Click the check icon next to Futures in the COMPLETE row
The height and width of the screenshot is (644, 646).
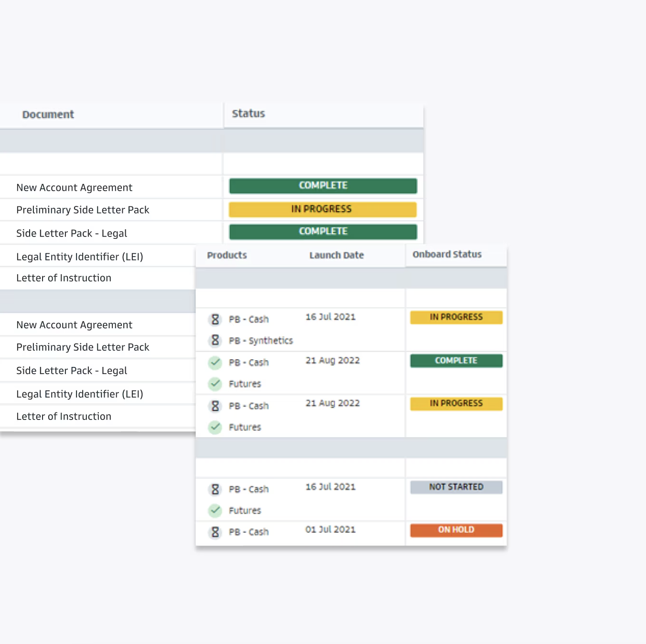point(215,383)
